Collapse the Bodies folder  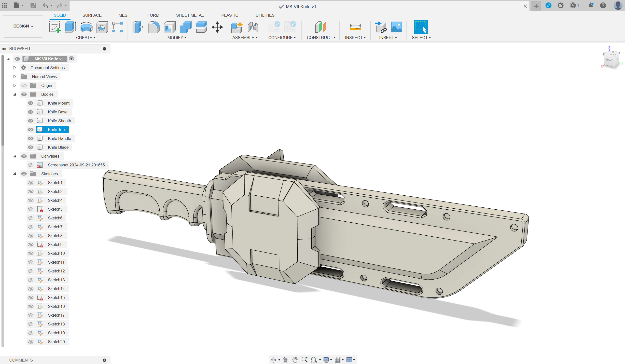coord(15,94)
